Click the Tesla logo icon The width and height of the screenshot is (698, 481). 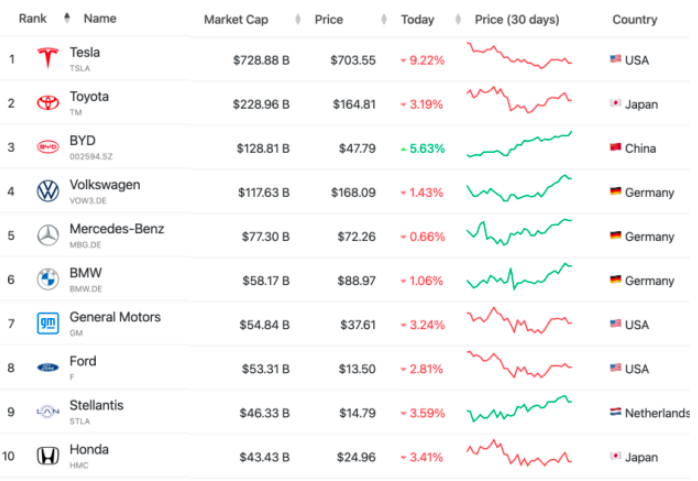tap(47, 59)
